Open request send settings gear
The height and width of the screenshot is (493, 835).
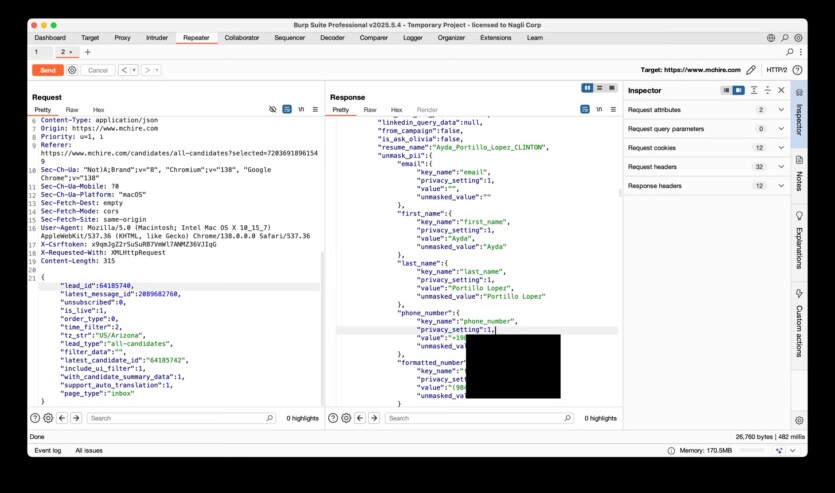tap(72, 70)
